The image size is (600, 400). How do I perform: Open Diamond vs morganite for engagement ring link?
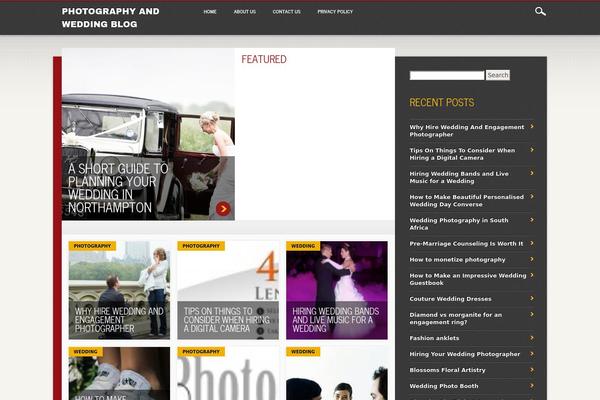[x=455, y=318]
